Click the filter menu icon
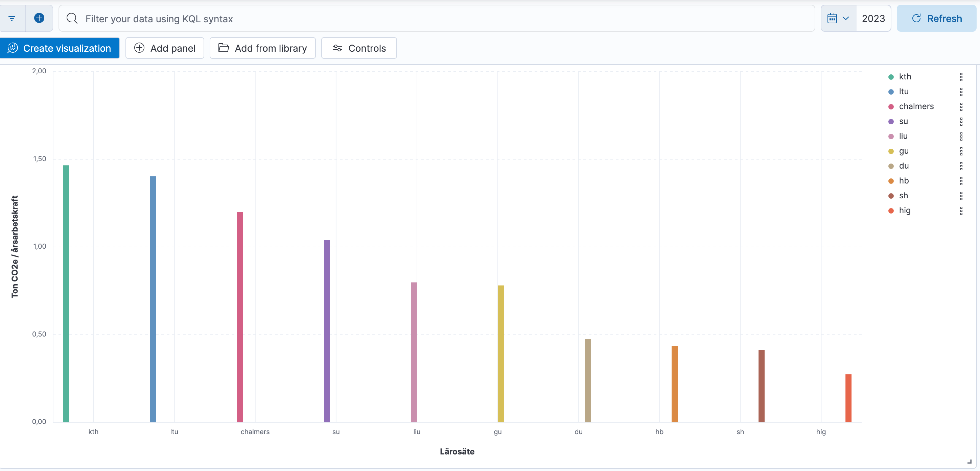The height and width of the screenshot is (471, 980). pos(12,18)
